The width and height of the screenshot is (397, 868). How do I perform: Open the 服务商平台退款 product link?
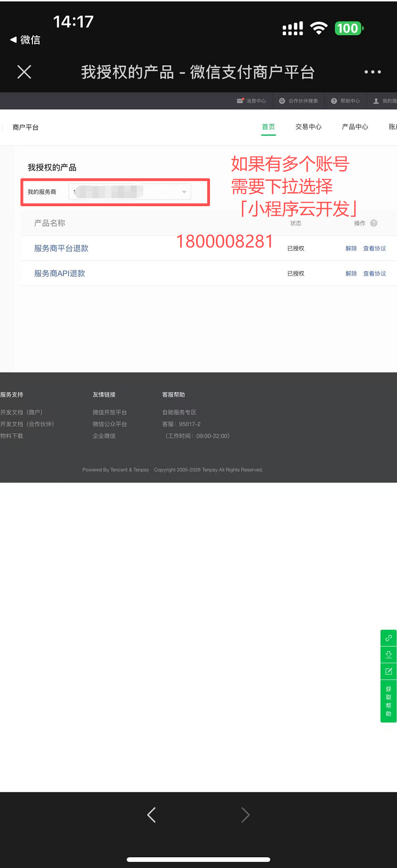(x=61, y=248)
